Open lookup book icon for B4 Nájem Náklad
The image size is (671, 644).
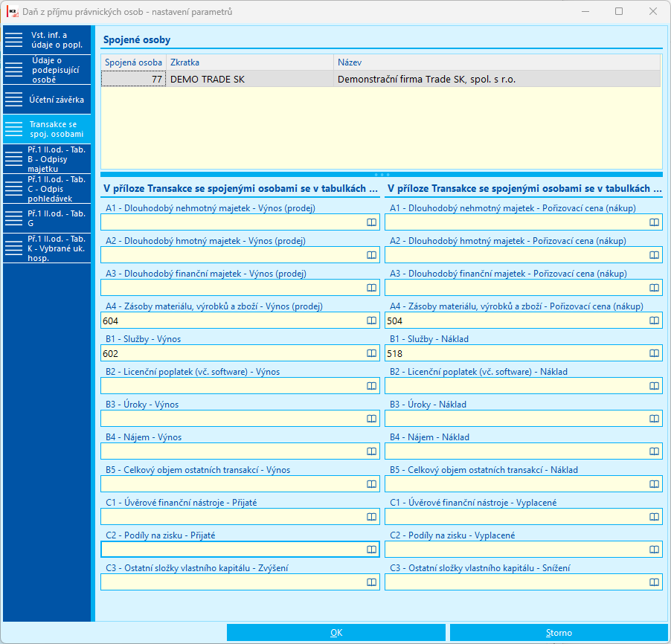pyautogui.click(x=654, y=451)
